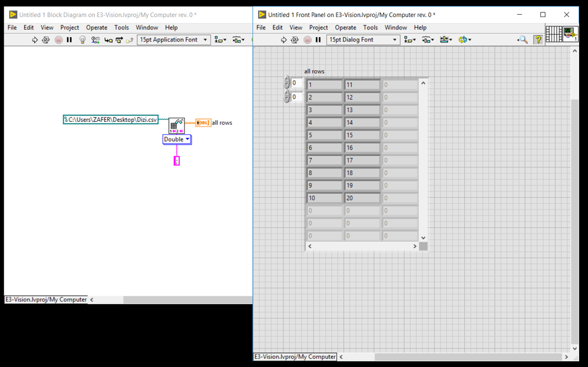The image size is (588, 367).
Task: Open the Double polymorphic selector dropdown
Action: pyautogui.click(x=177, y=140)
